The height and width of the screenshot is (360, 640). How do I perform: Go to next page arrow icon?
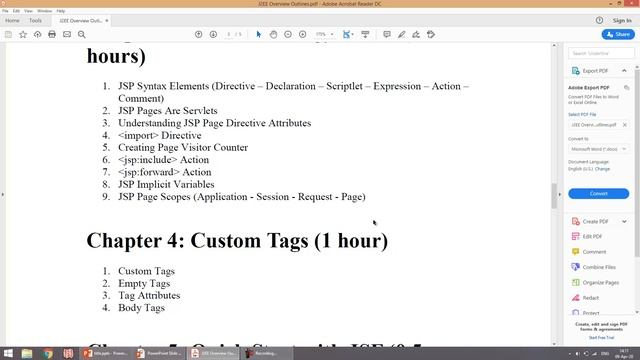(213, 35)
